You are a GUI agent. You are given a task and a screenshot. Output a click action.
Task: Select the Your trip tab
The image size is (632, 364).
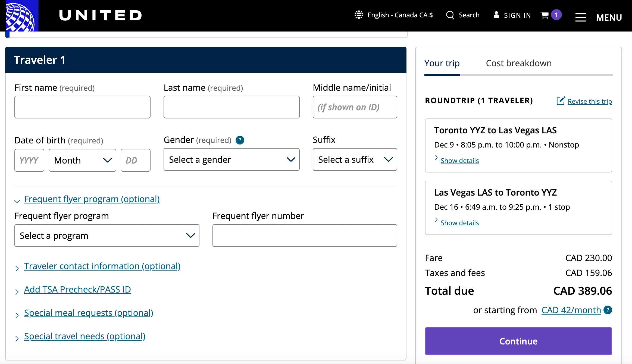click(442, 63)
